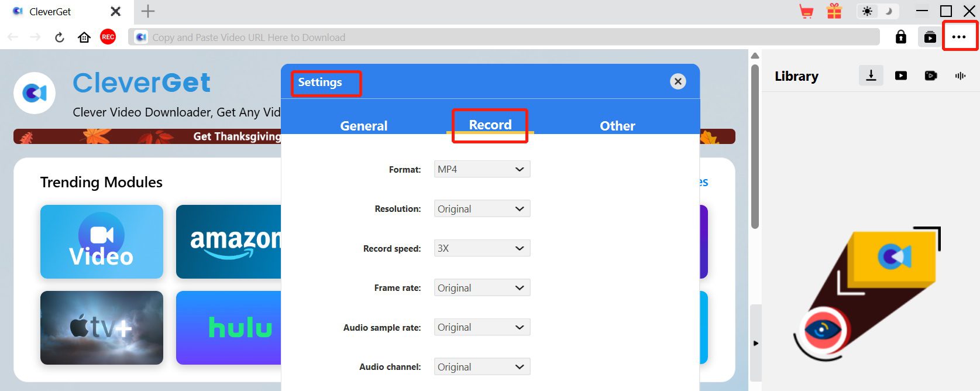Switch to the Other settings tab

(617, 126)
